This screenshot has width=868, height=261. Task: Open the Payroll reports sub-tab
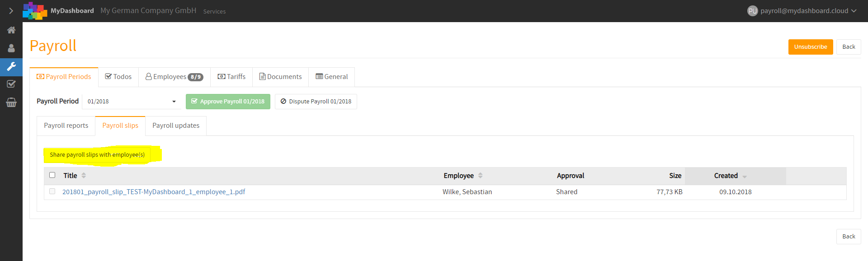coord(66,126)
